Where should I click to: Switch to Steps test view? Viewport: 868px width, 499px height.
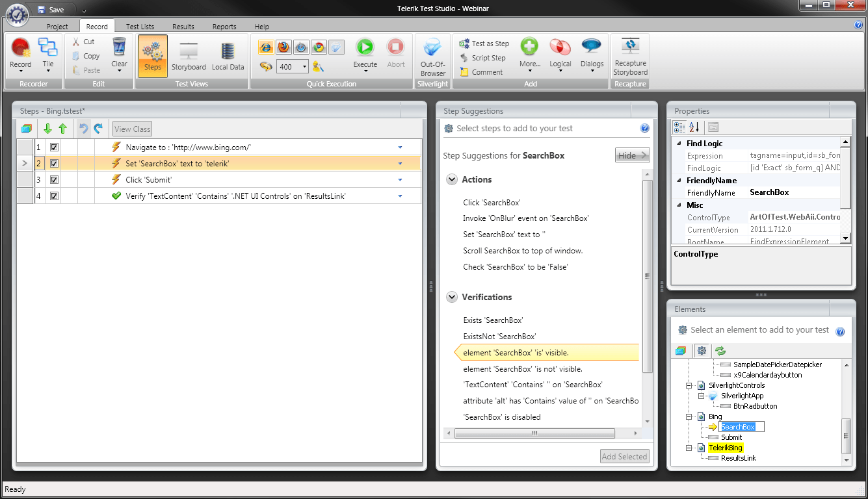153,56
